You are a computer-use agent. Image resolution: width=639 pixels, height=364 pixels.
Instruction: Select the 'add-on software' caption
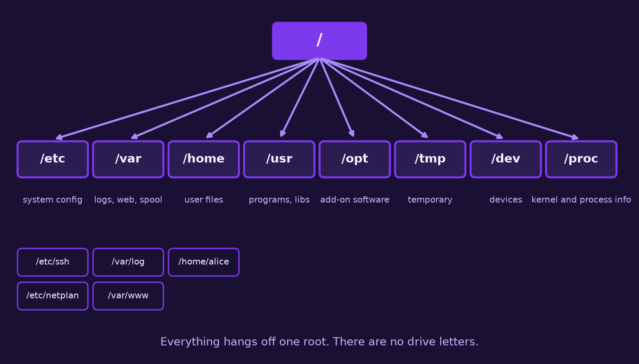[x=355, y=200]
